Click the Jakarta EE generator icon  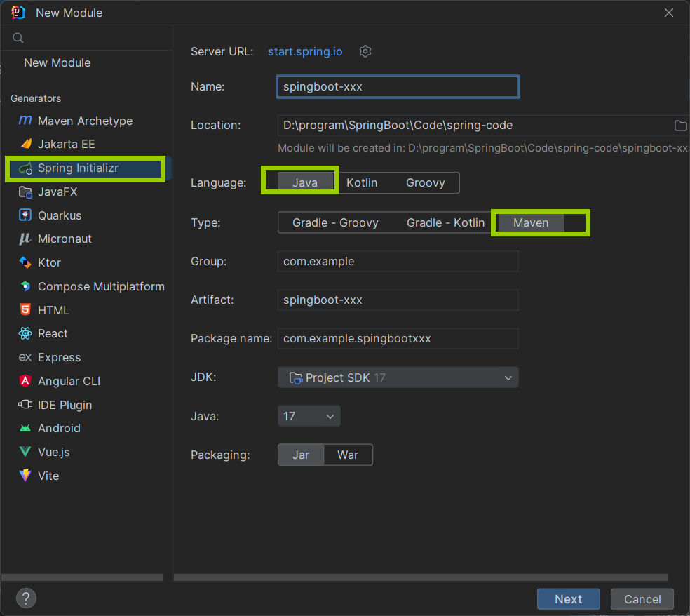click(x=25, y=144)
